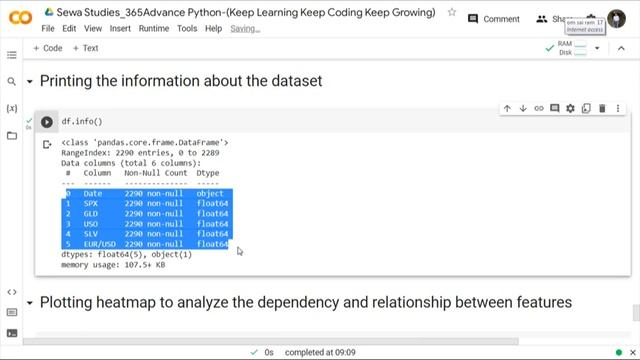The image size is (640, 360).
Task: Open the Insert menu
Action: 120,29
